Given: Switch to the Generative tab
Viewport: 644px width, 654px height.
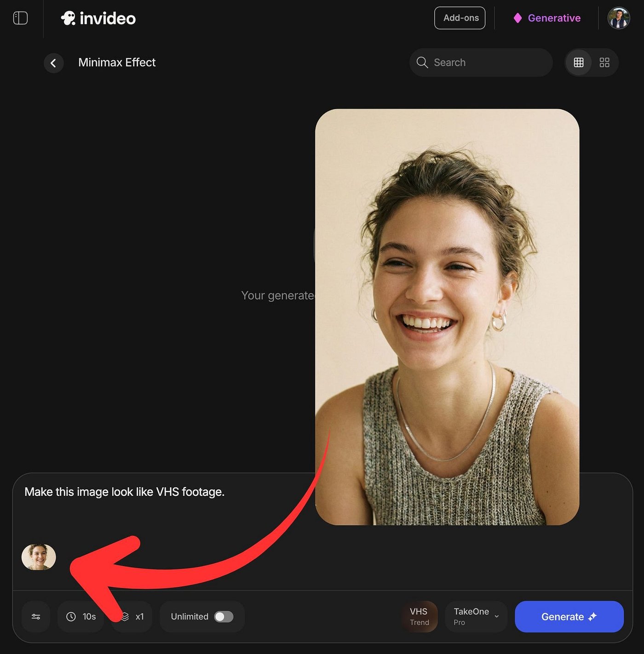Looking at the screenshot, I should [x=547, y=18].
